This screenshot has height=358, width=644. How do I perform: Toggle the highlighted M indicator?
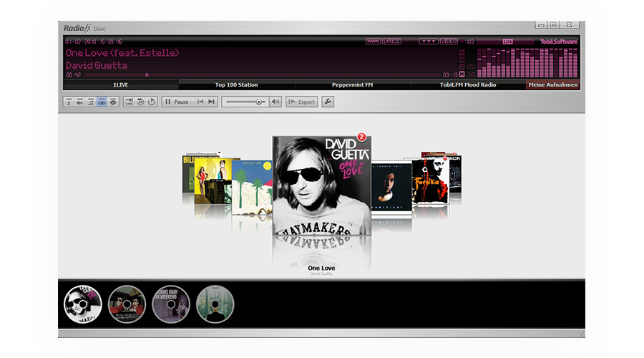[x=462, y=74]
